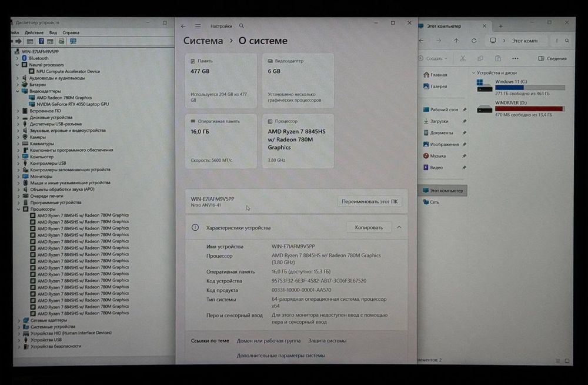Click Explorer's back navigation arrow
This screenshot has width=588, height=385.
coord(422,41)
